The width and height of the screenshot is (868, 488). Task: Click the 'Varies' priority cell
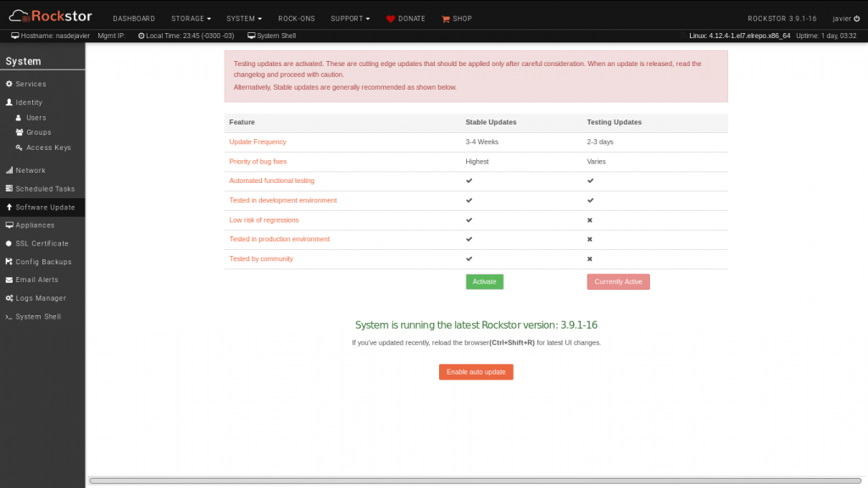click(596, 162)
